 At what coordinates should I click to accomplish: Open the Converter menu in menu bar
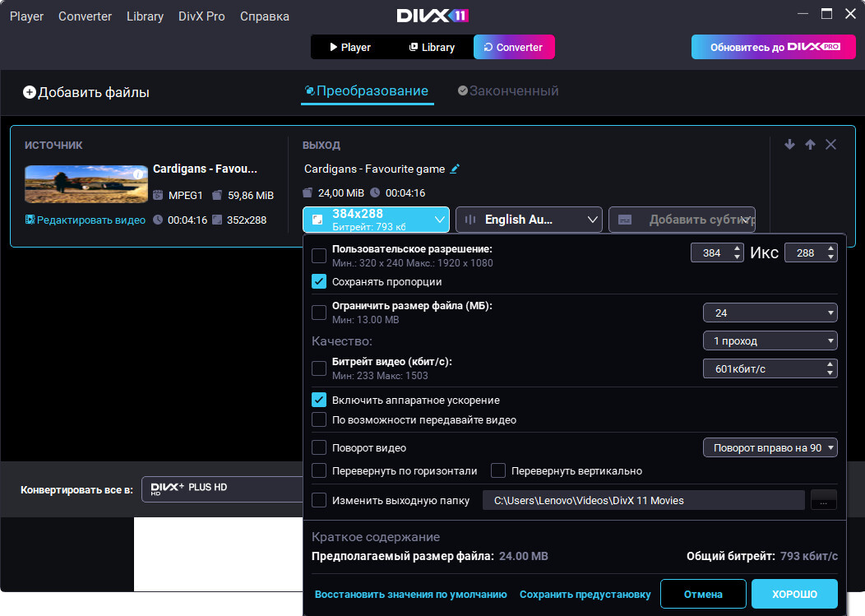pyautogui.click(x=85, y=16)
